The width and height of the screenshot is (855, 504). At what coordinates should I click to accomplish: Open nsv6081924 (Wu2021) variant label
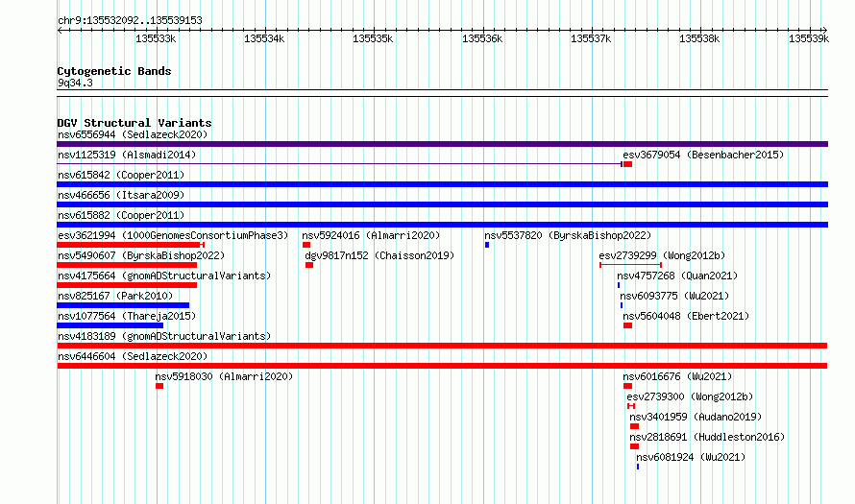pyautogui.click(x=691, y=457)
